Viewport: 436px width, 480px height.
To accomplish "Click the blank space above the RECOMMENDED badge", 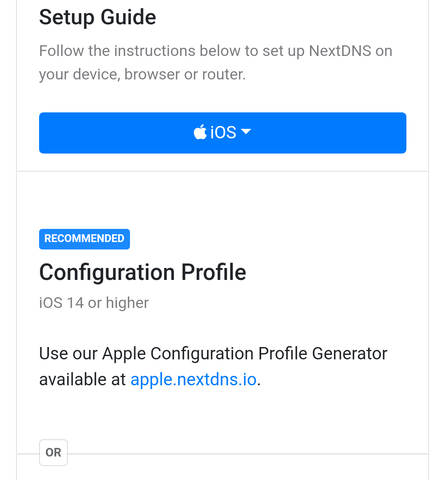I will (222, 200).
